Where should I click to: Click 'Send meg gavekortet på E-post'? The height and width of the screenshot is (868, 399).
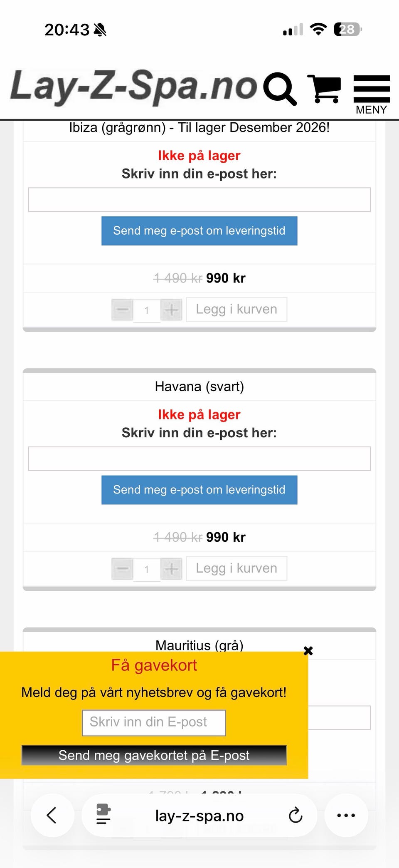point(154,755)
